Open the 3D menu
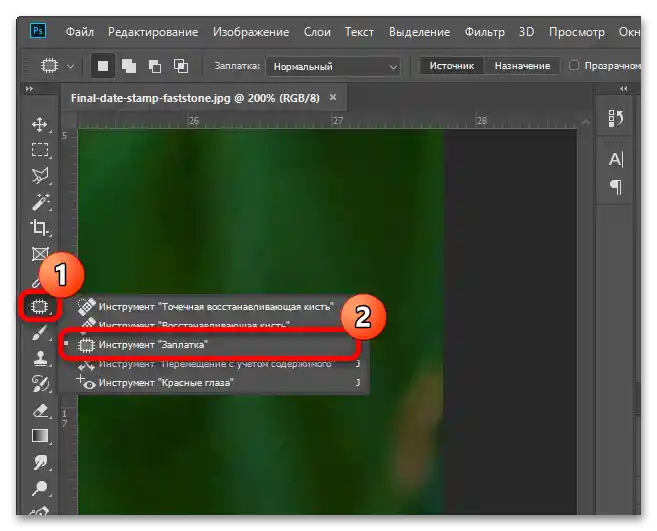This screenshot has width=657, height=531. (x=527, y=32)
